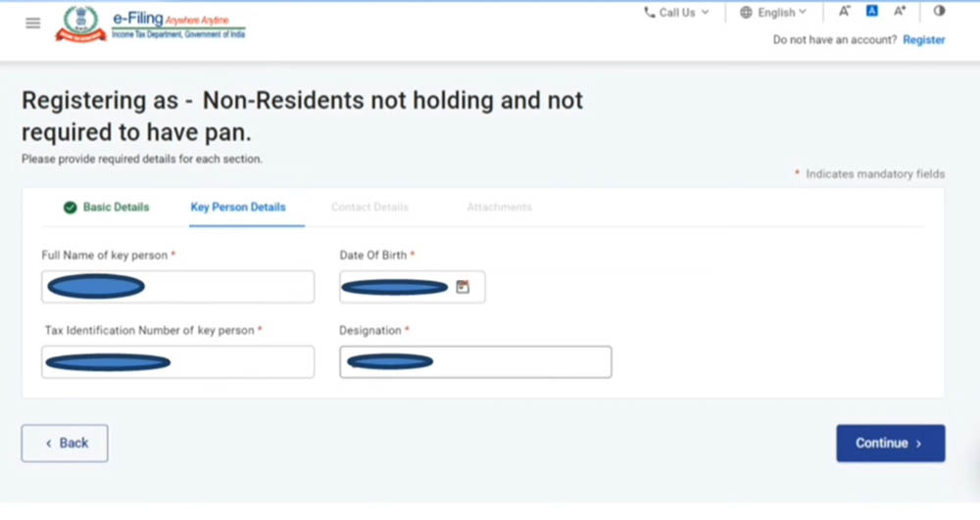The image size is (980, 520).
Task: Expand the Call Us dropdown
Action: click(x=676, y=13)
